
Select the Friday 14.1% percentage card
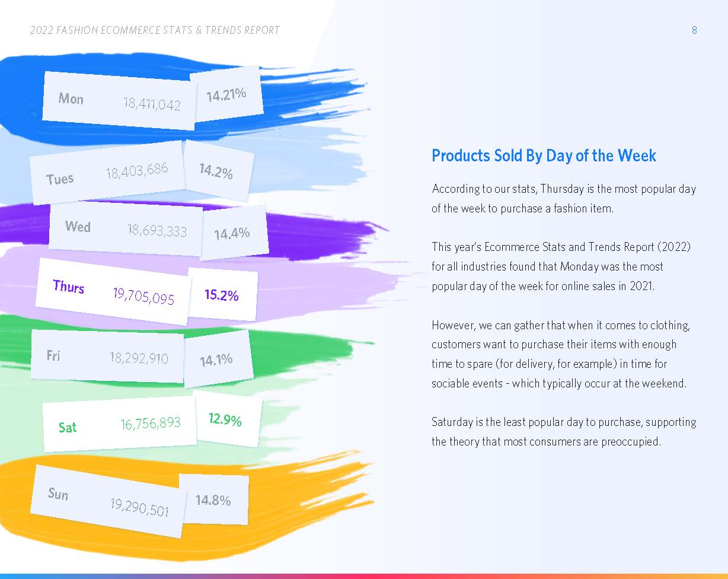(x=216, y=360)
